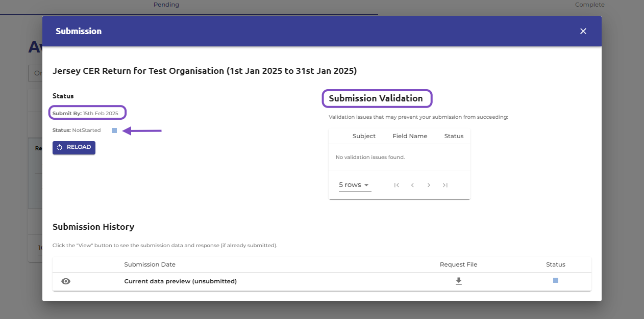Image resolution: width=644 pixels, height=319 pixels.
Task: Click the RELOAD button
Action: pyautogui.click(x=74, y=147)
